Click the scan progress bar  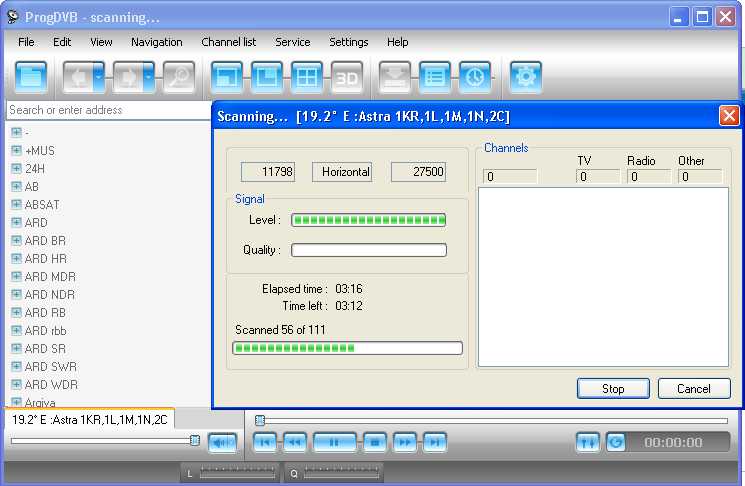click(x=347, y=348)
